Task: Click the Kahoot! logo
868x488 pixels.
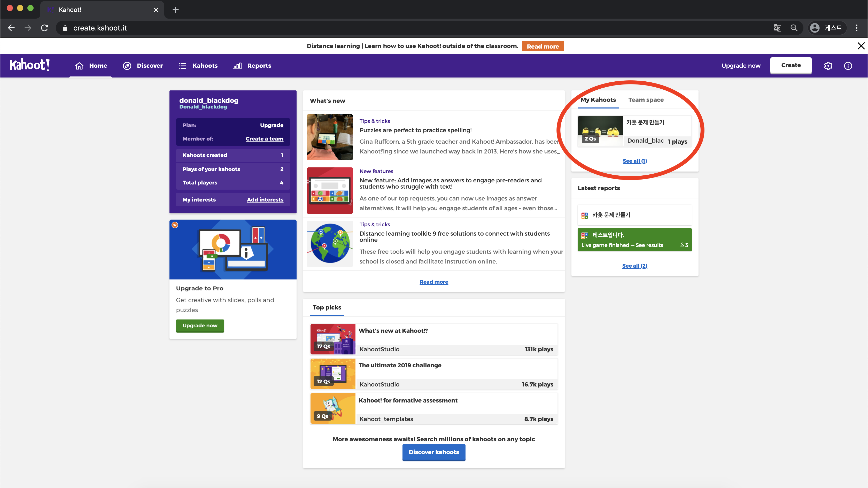Action: [30, 65]
